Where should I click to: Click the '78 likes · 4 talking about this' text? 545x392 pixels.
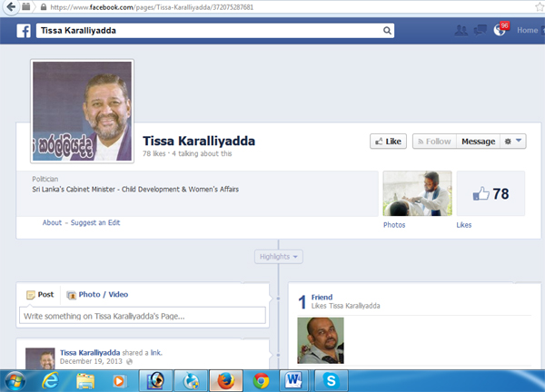[x=187, y=153]
